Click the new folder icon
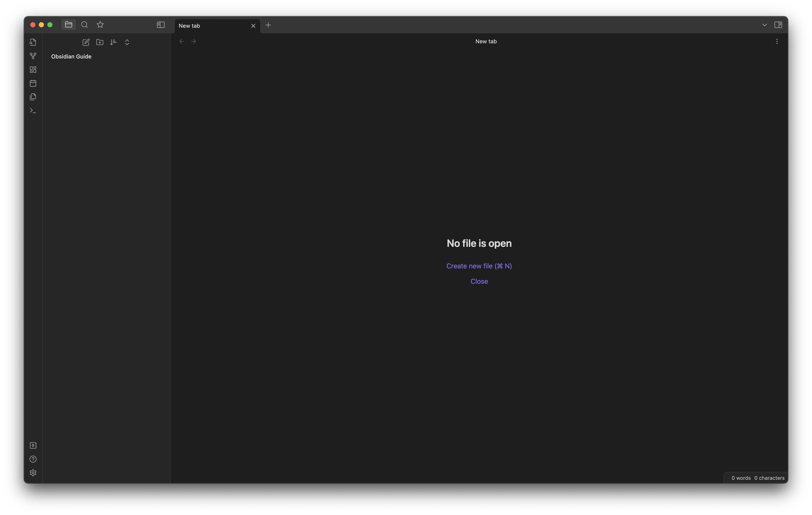This screenshot has height=515, width=812. click(100, 42)
